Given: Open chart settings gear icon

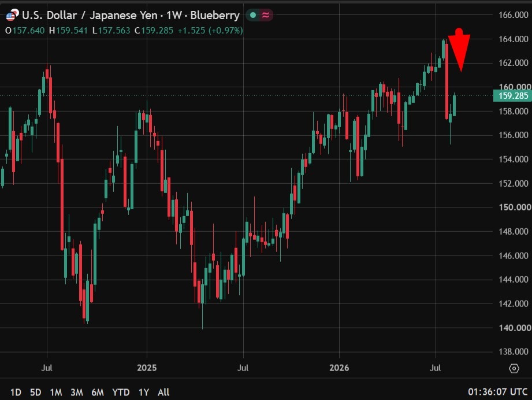Looking at the screenshot, I should click(x=514, y=368).
